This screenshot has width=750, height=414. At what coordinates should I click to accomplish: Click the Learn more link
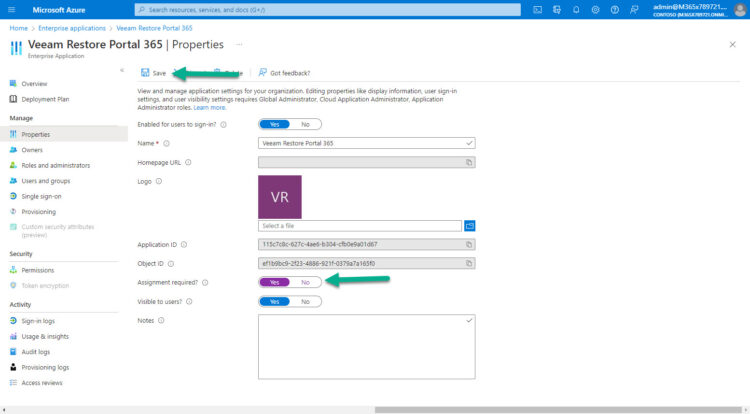click(x=210, y=108)
